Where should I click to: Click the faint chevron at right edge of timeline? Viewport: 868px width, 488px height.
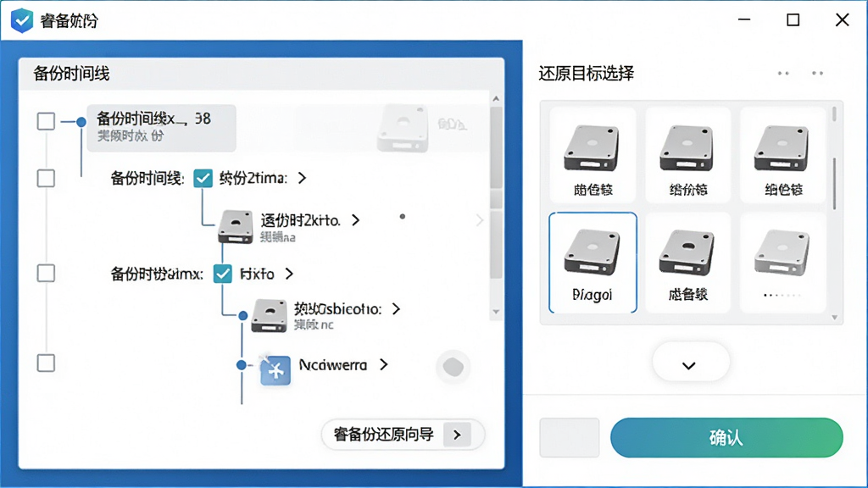(x=480, y=220)
